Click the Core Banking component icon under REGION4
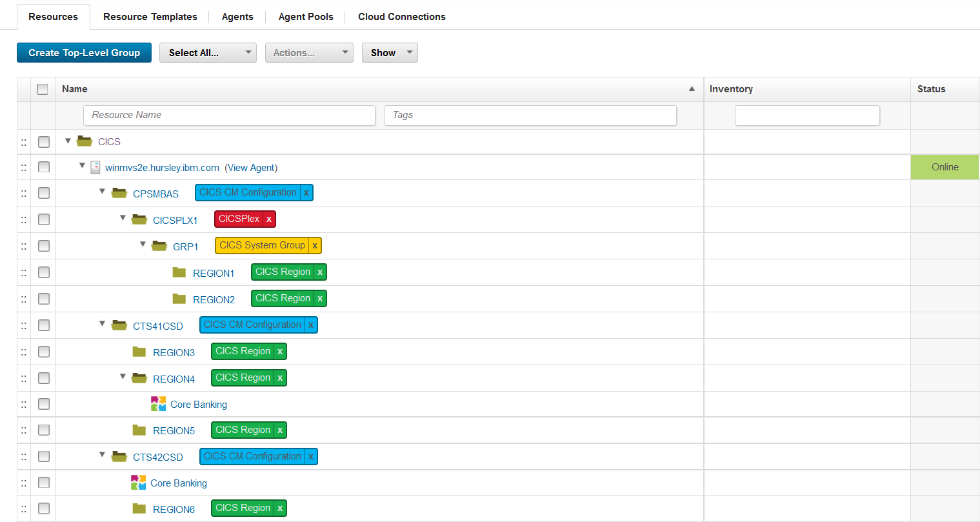The width and height of the screenshot is (980, 522). coord(158,404)
